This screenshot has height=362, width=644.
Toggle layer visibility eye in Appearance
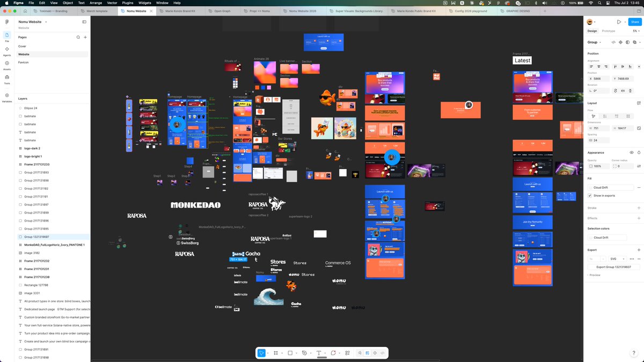click(x=632, y=152)
